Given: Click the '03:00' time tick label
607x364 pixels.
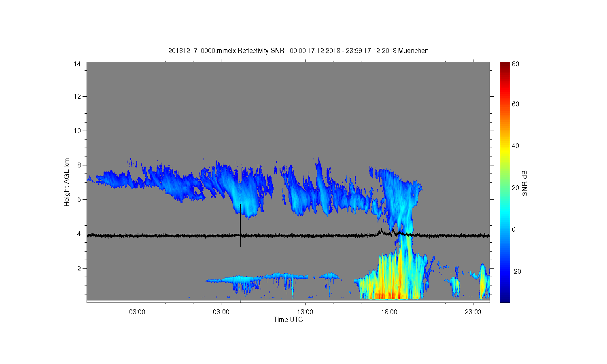Looking at the screenshot, I should click(137, 312).
